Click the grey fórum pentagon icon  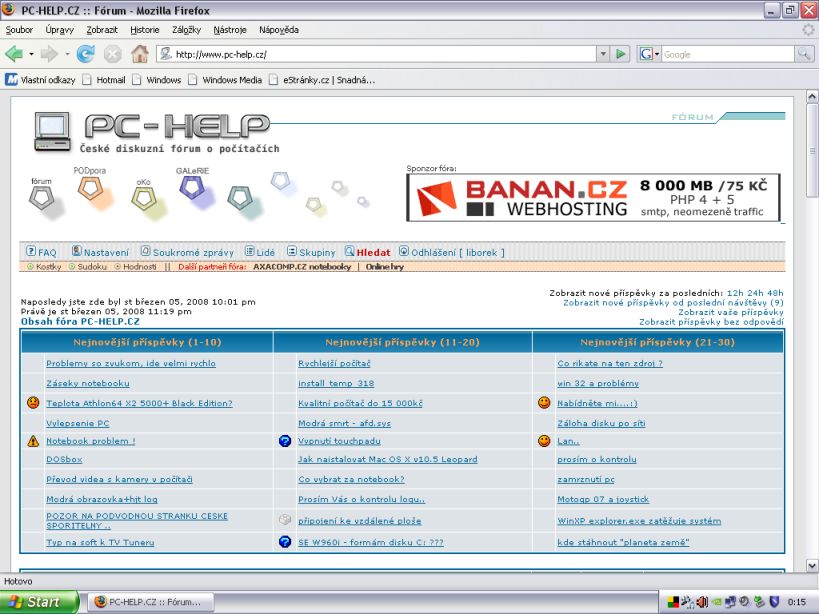pos(42,197)
